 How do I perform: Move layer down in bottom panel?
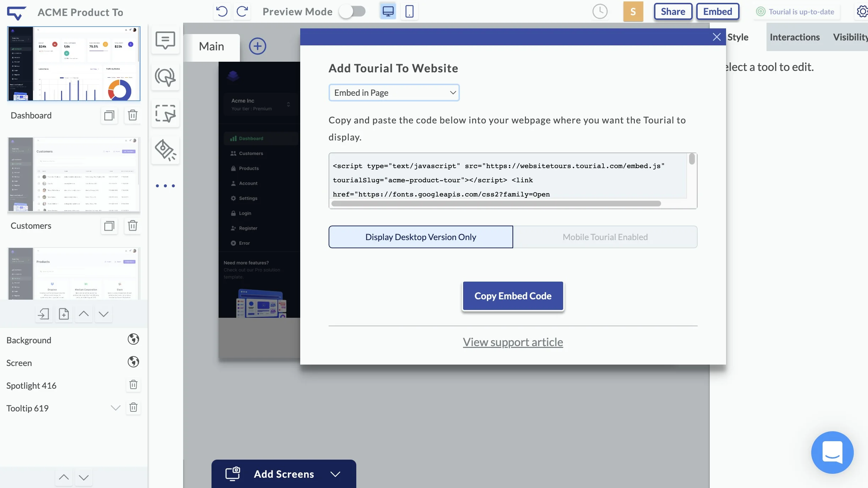pos(84,477)
